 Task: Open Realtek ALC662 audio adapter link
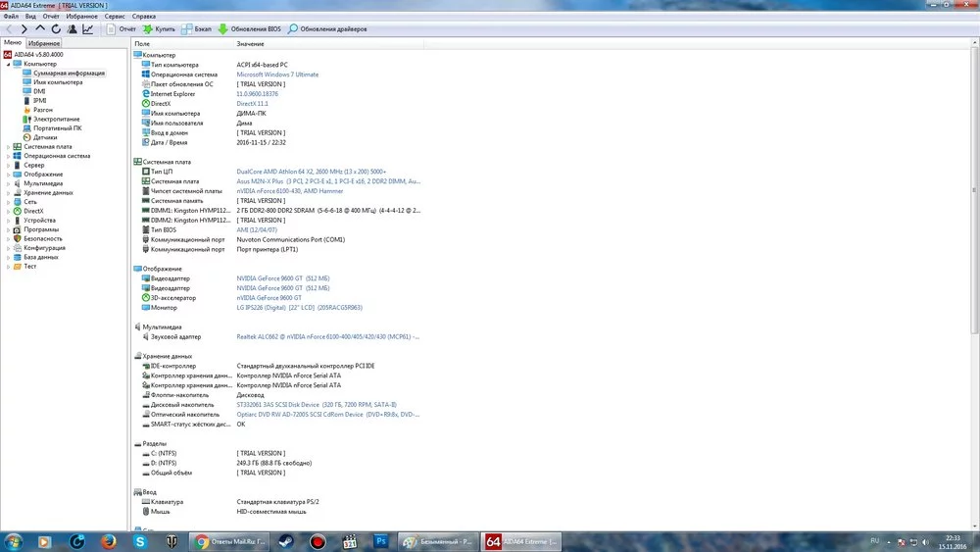coord(327,337)
